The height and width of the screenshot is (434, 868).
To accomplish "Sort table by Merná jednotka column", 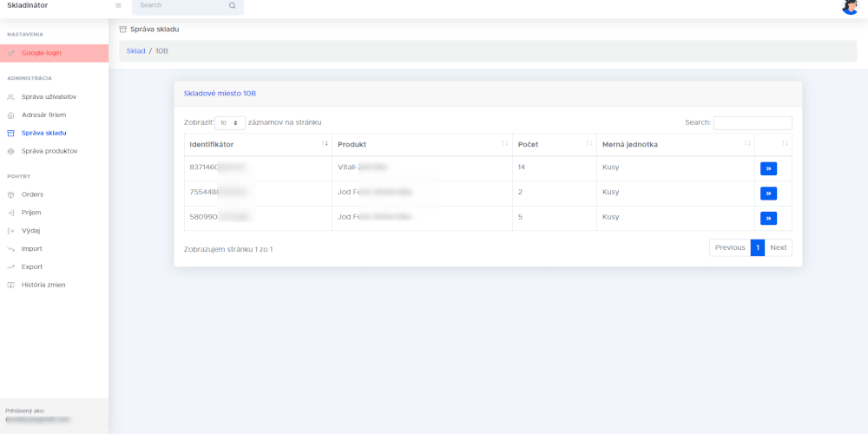I will pos(674,144).
